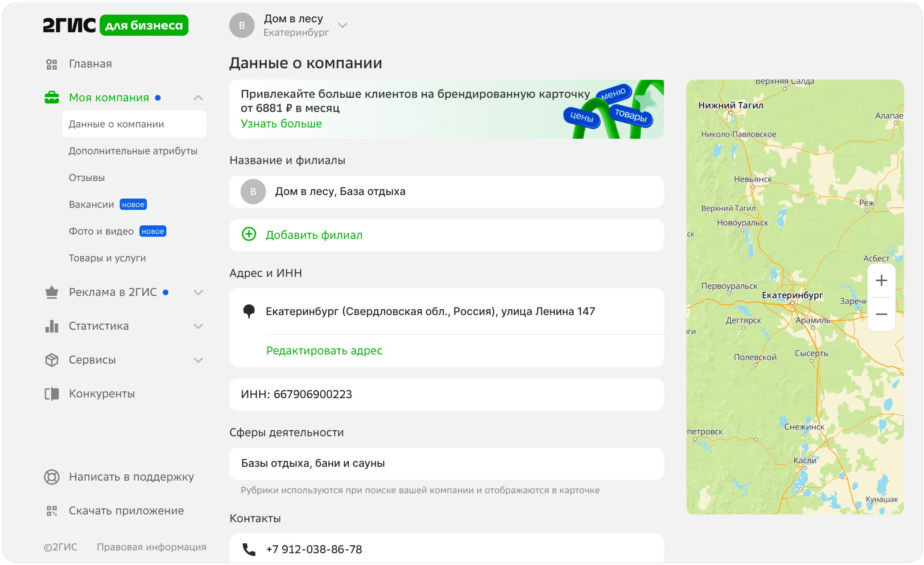
Task: Select Данные о компании menu item
Action: pos(134,124)
